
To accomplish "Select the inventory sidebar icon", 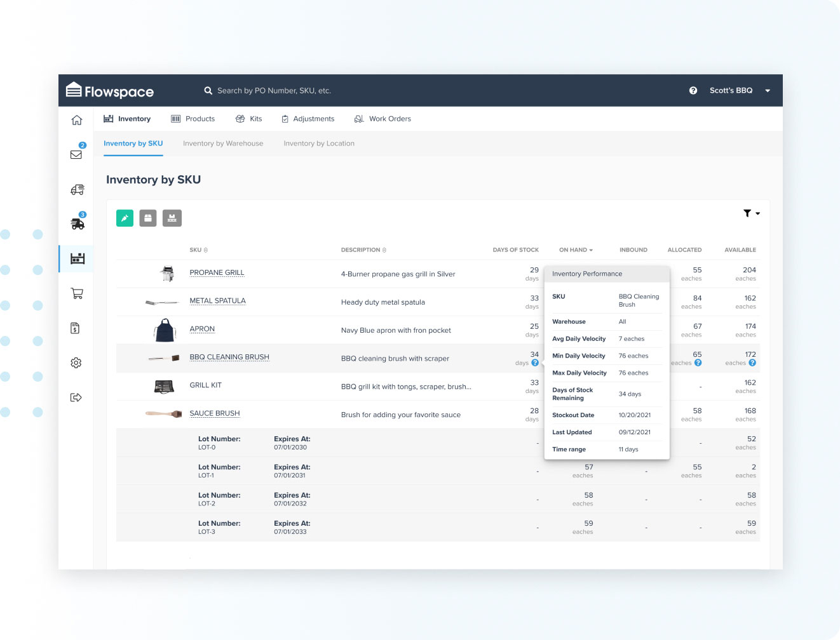I will point(78,258).
